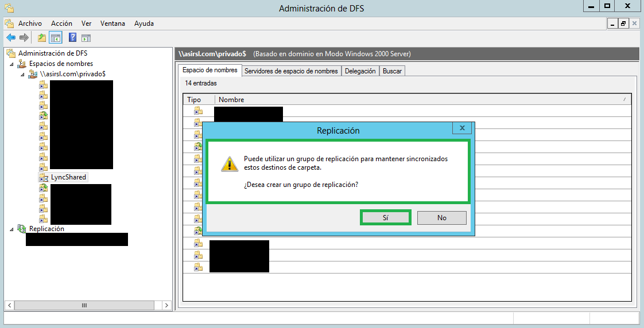Open the Ver menu

point(86,24)
